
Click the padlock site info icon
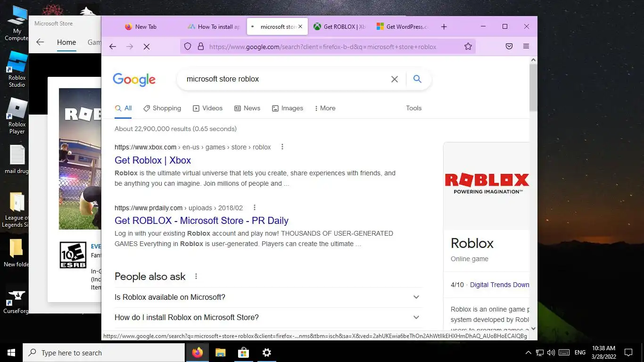click(201, 47)
